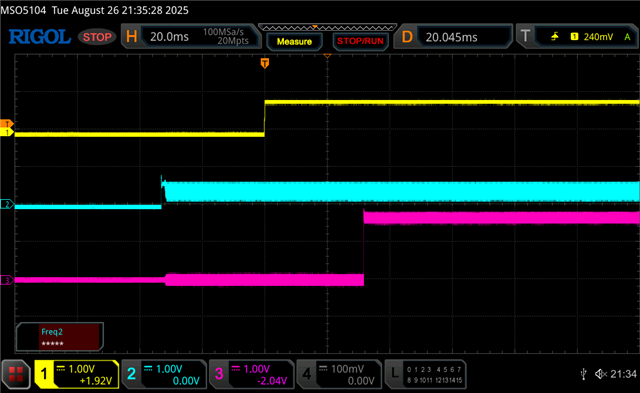
Task: Open the Freq2 measurement box
Action: point(60,337)
